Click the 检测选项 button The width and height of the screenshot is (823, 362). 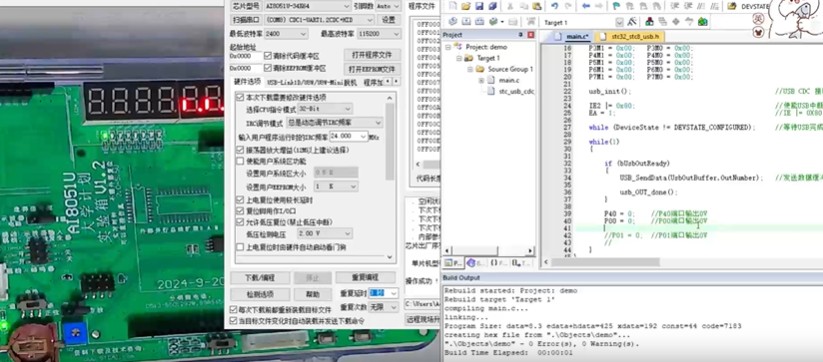click(260, 294)
